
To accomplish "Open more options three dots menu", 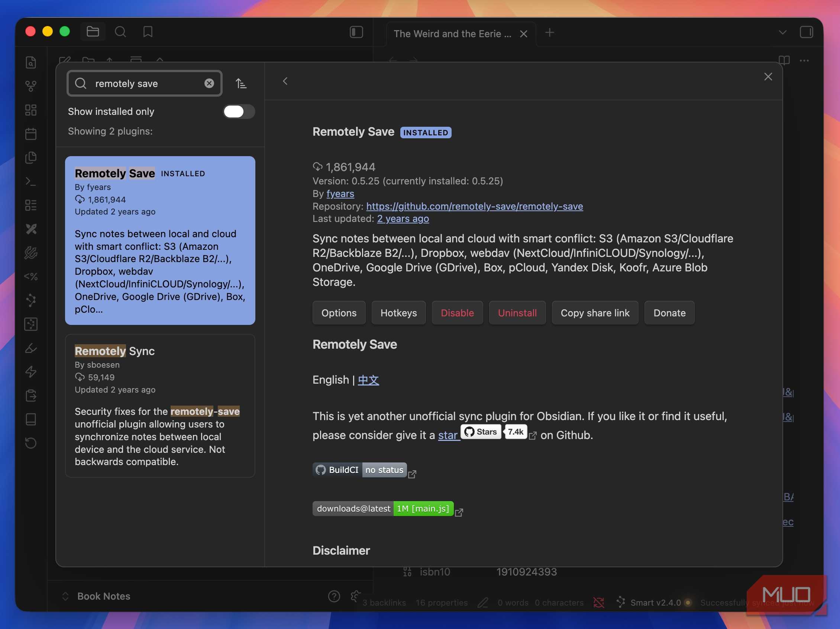I will coord(804,60).
